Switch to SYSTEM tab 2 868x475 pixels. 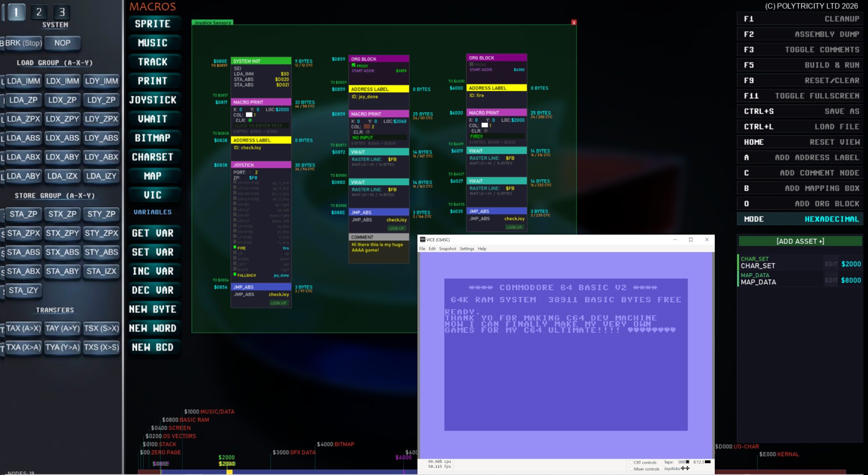(x=39, y=12)
